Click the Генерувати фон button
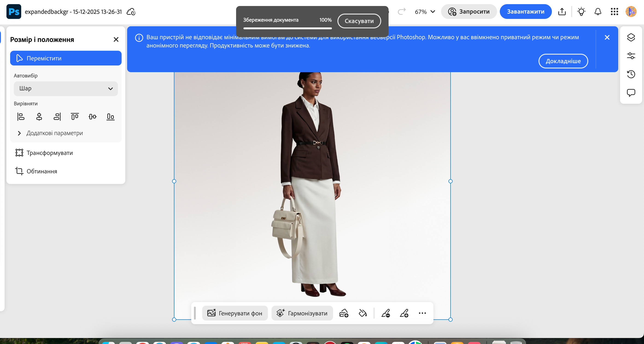Screen dimensions: 644x344 coord(235,313)
